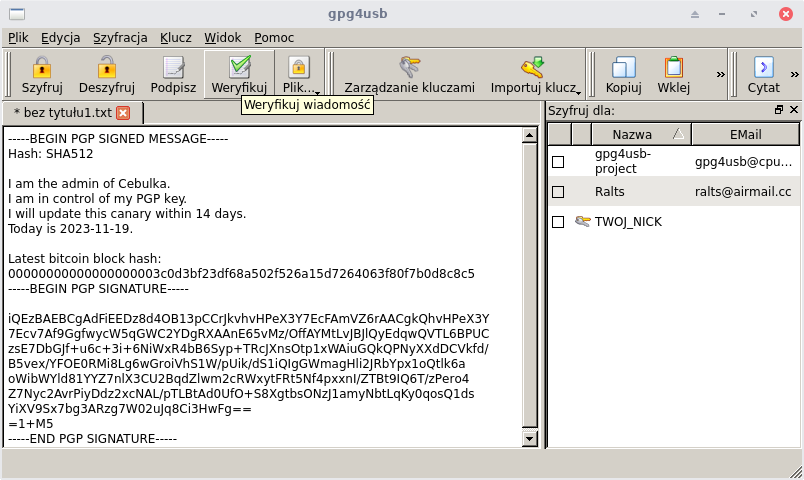This screenshot has width=804, height=480.
Task: Click 'I am the admin of Cebulka.' line
Action: coord(89,184)
